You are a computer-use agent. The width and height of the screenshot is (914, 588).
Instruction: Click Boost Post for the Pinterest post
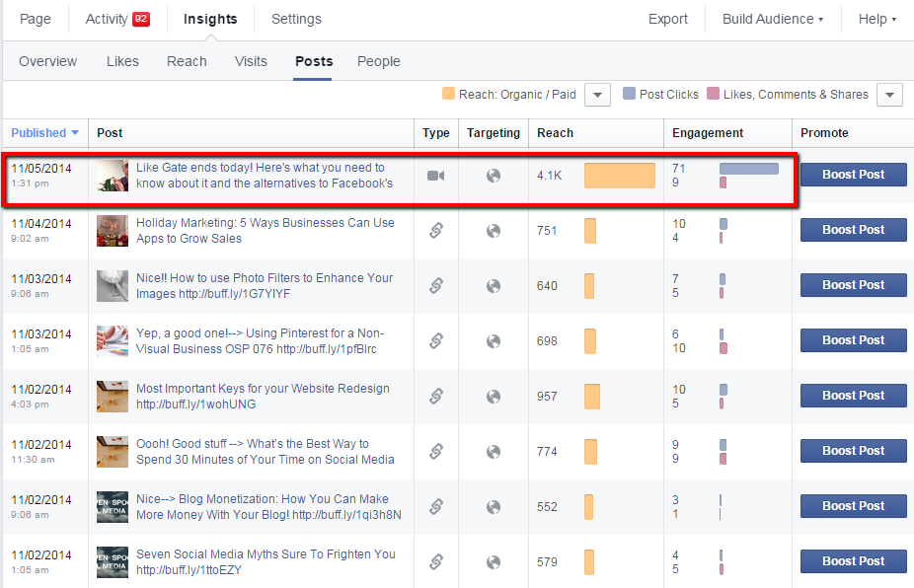point(853,340)
